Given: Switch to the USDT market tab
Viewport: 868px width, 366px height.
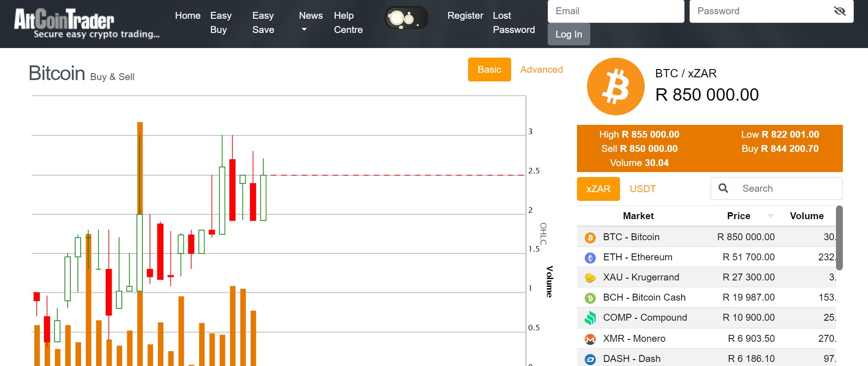Looking at the screenshot, I should 642,189.
